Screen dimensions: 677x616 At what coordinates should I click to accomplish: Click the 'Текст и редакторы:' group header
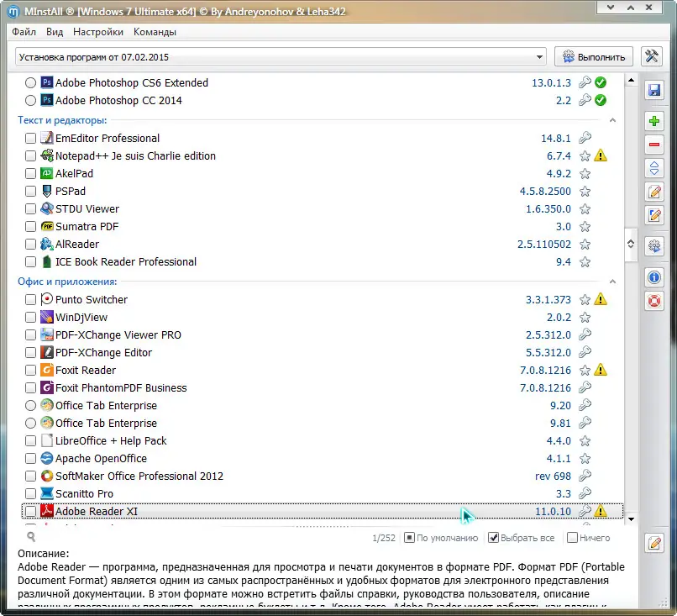point(62,120)
